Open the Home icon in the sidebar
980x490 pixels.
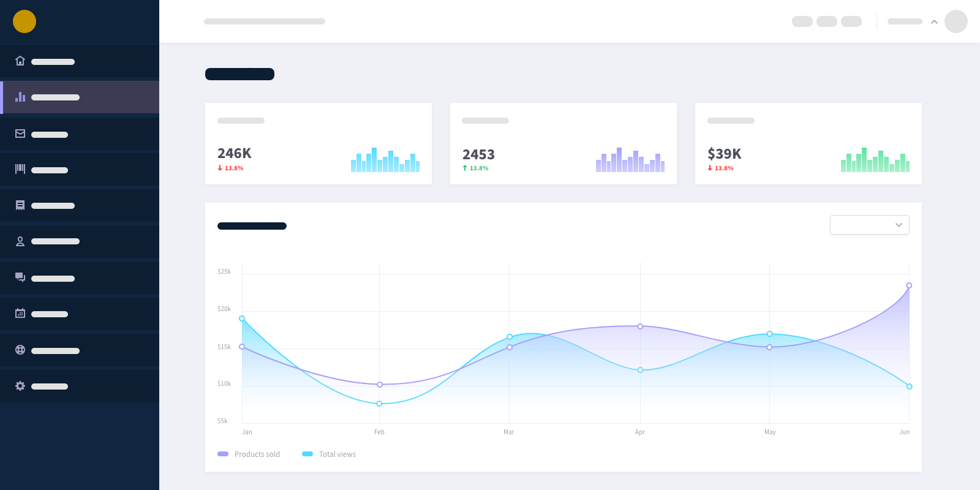coord(20,61)
